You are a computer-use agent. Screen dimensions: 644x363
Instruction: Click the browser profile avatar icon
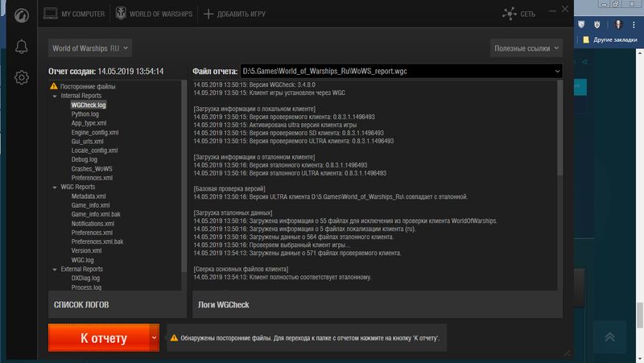[x=618, y=25]
